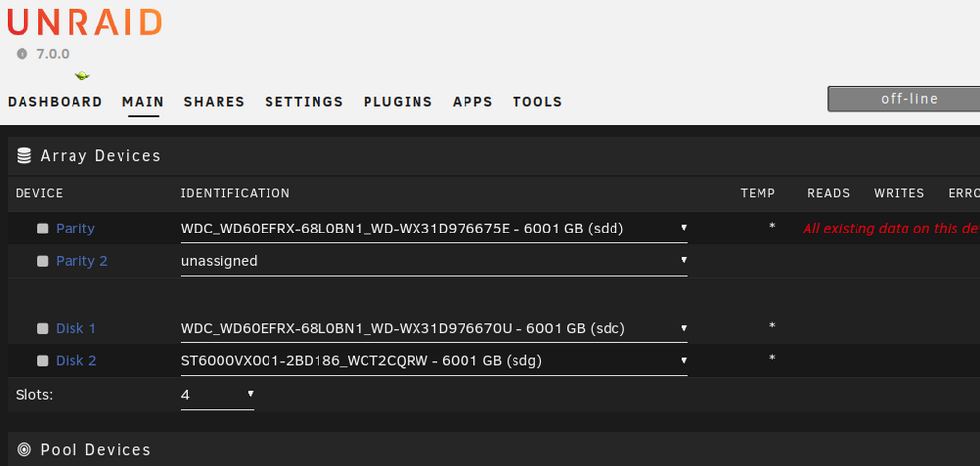Viewport: 980px width, 466px height.
Task: Click the Parity device status indicator
Action: pyautogui.click(x=42, y=229)
